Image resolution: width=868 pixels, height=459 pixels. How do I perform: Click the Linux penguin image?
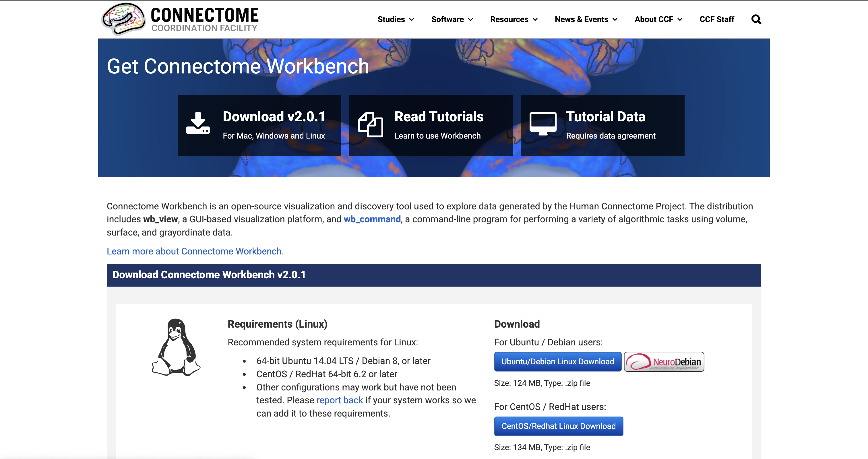tap(176, 347)
